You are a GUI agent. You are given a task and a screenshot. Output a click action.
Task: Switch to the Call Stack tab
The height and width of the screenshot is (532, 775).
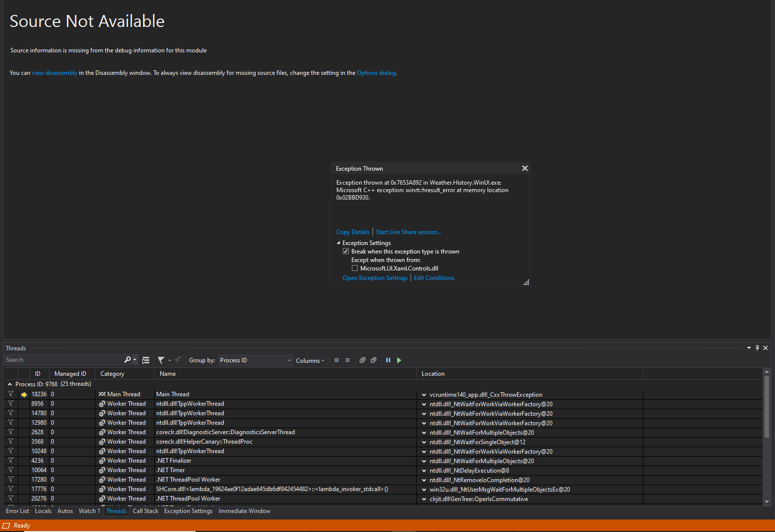point(145,511)
